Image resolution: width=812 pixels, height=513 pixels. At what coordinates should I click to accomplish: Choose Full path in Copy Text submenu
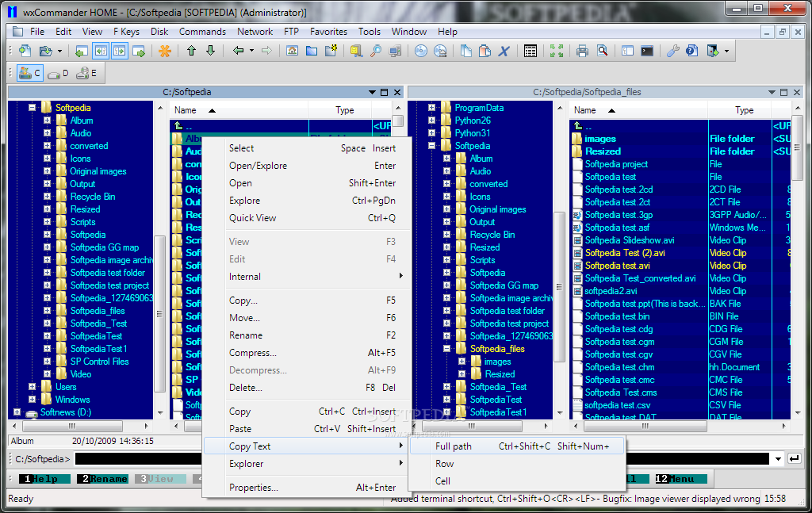(x=518, y=446)
